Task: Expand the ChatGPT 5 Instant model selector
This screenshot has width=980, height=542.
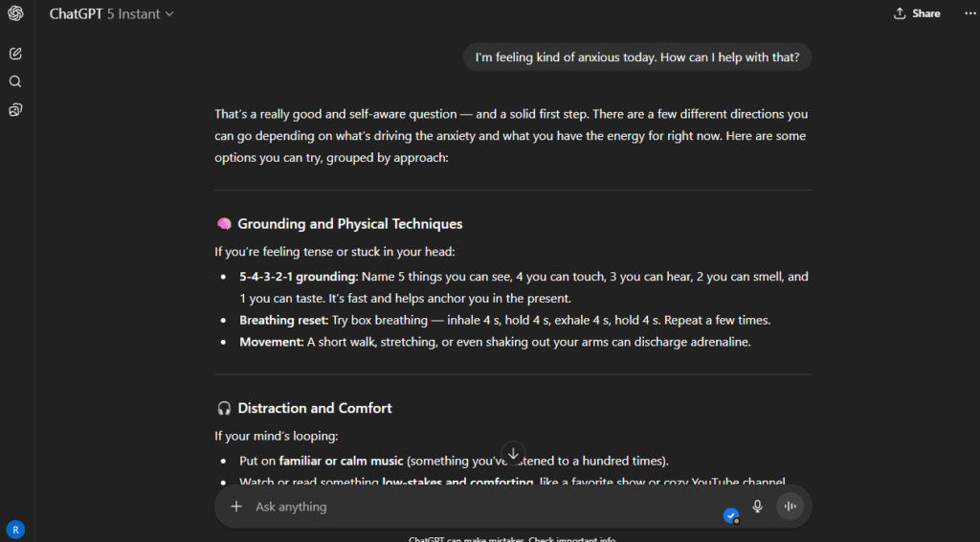Action: tap(112, 13)
